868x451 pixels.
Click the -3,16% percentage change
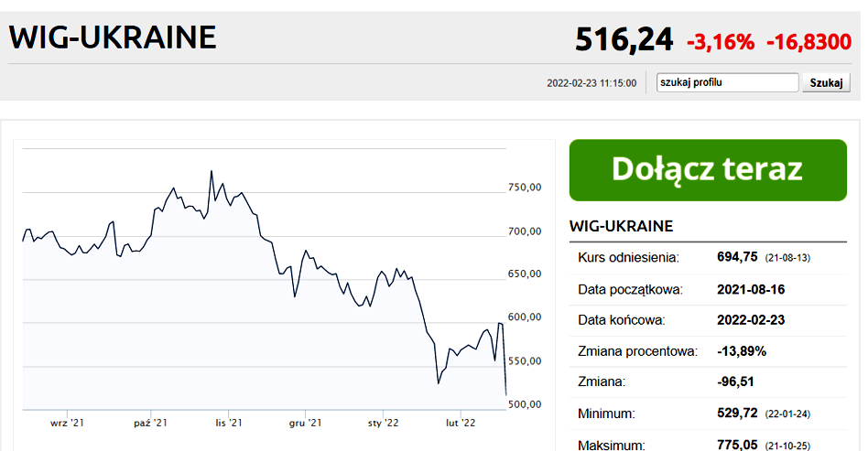point(721,42)
